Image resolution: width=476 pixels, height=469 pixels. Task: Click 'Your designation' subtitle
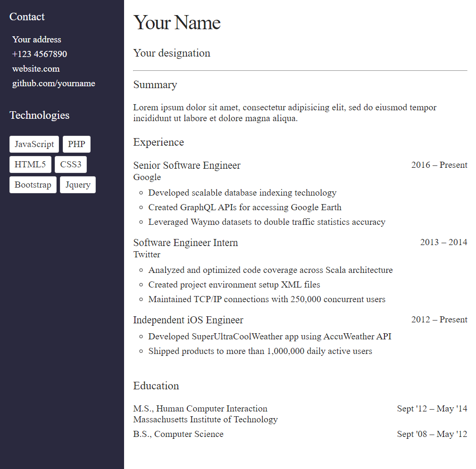point(172,53)
